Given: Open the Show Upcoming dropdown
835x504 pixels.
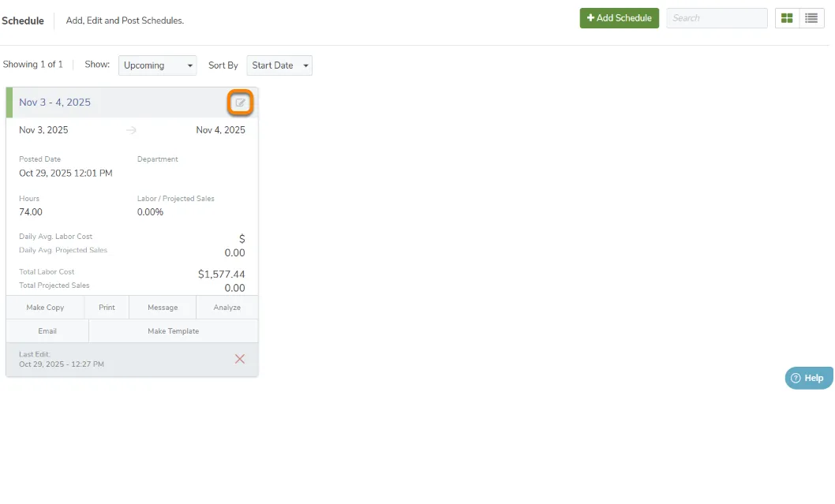Looking at the screenshot, I should click(158, 65).
